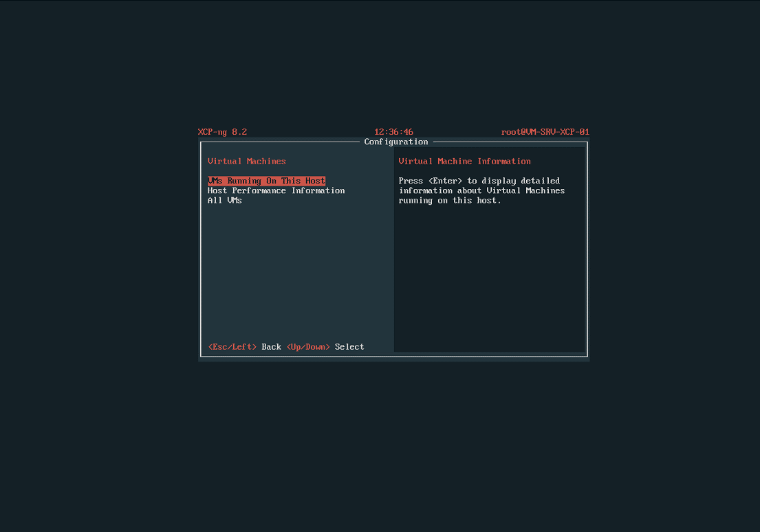Select 'VMs Running On This Host' menu entry
The width and height of the screenshot is (760, 532).
coord(267,181)
